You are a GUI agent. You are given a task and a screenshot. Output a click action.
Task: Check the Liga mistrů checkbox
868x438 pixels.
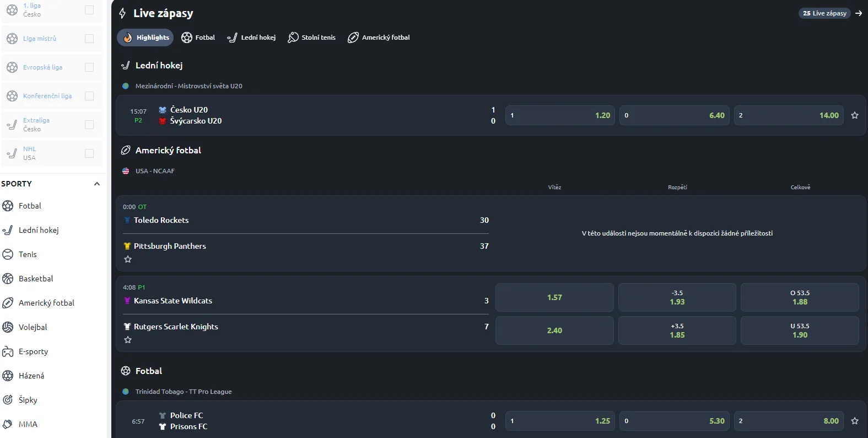click(89, 39)
